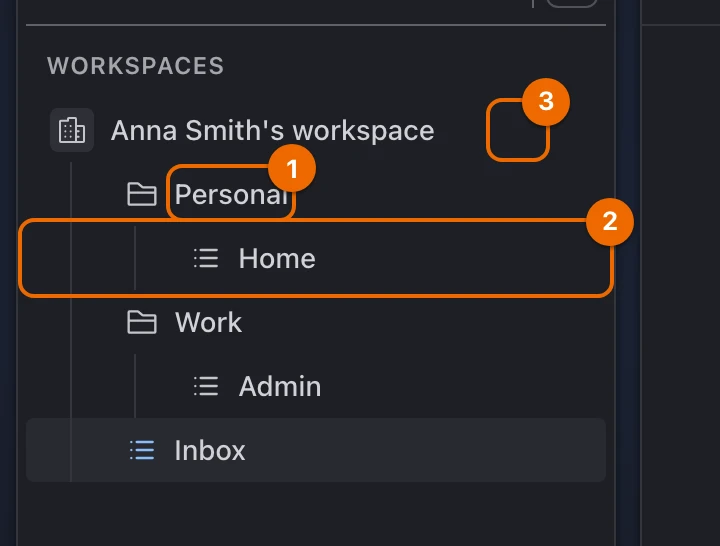The image size is (720, 546).
Task: Open the Inbox list
Action: (x=316, y=450)
